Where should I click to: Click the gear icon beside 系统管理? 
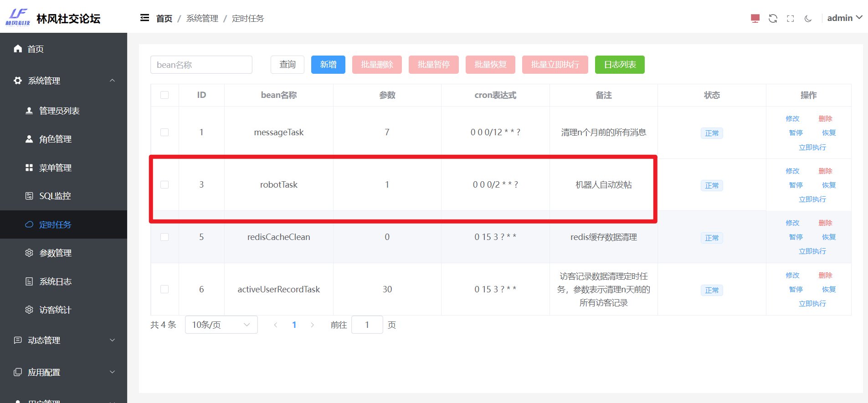pos(18,80)
